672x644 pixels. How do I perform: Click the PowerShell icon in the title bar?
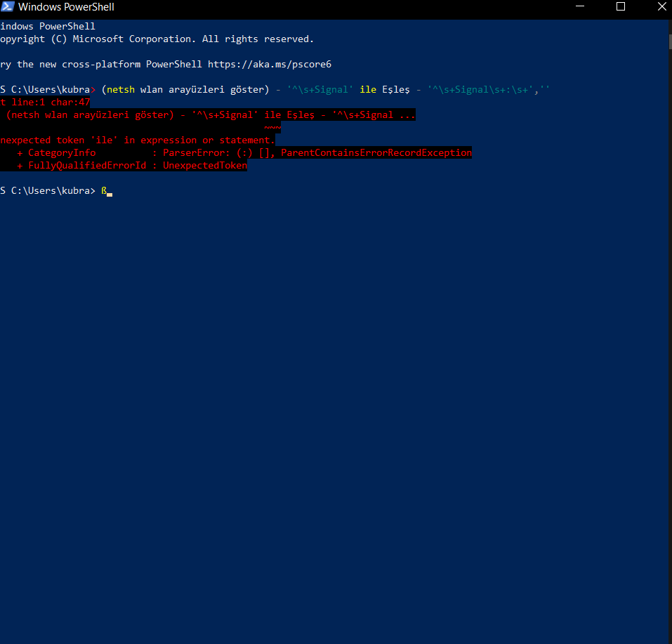click(7, 7)
